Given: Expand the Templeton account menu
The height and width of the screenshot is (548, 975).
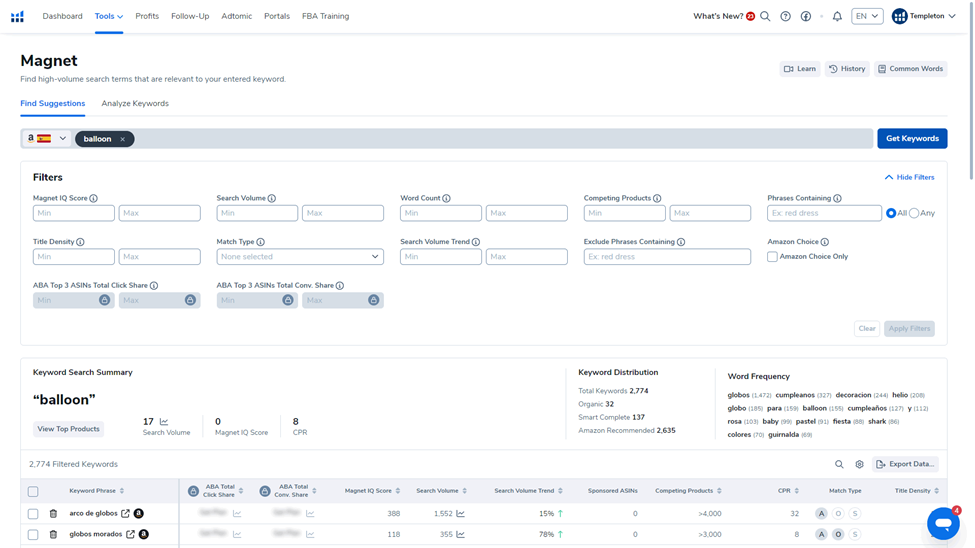Looking at the screenshot, I should [923, 16].
